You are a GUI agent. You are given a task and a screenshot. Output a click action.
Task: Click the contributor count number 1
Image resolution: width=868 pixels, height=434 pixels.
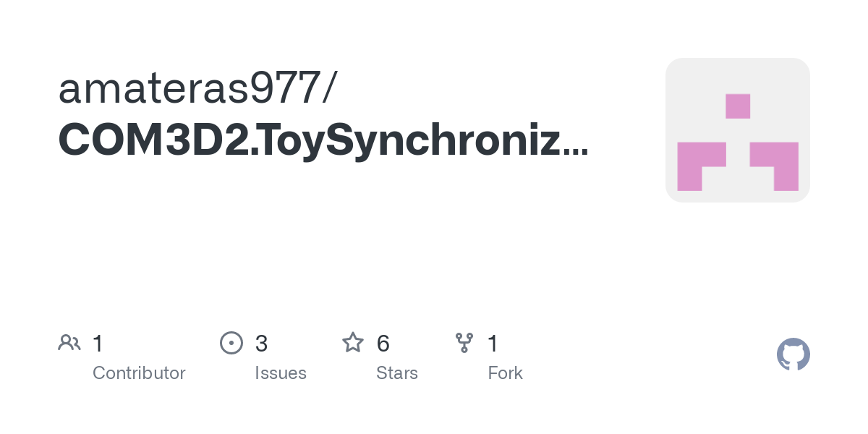[98, 344]
